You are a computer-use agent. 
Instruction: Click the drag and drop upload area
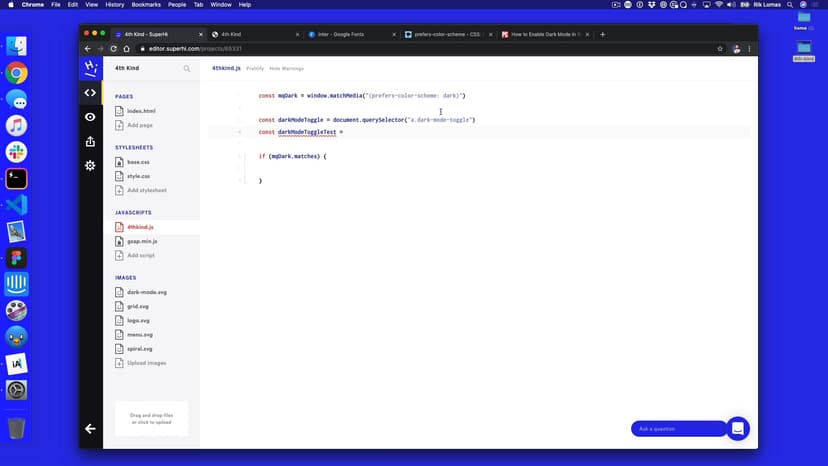pos(152,418)
